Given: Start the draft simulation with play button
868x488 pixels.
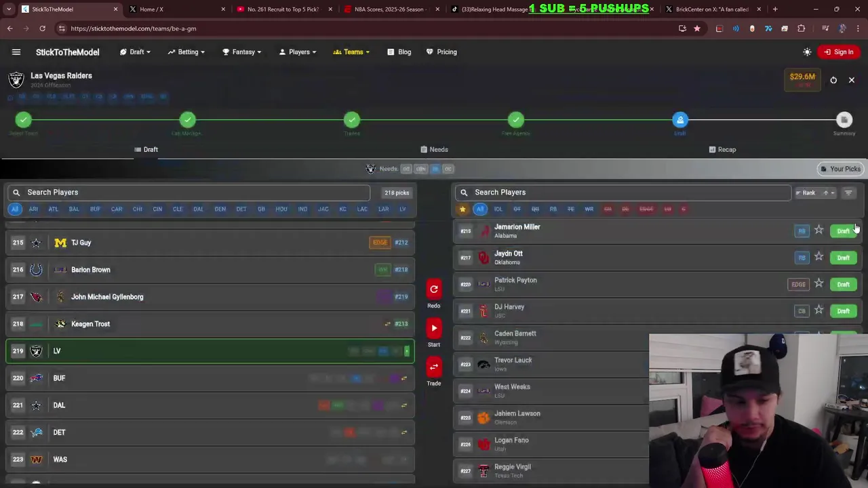Looking at the screenshot, I should pyautogui.click(x=434, y=329).
